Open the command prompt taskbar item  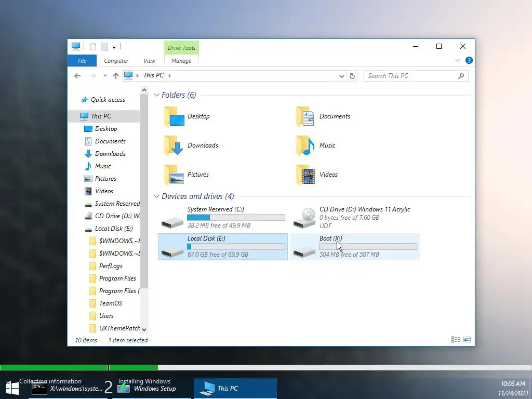click(67, 389)
